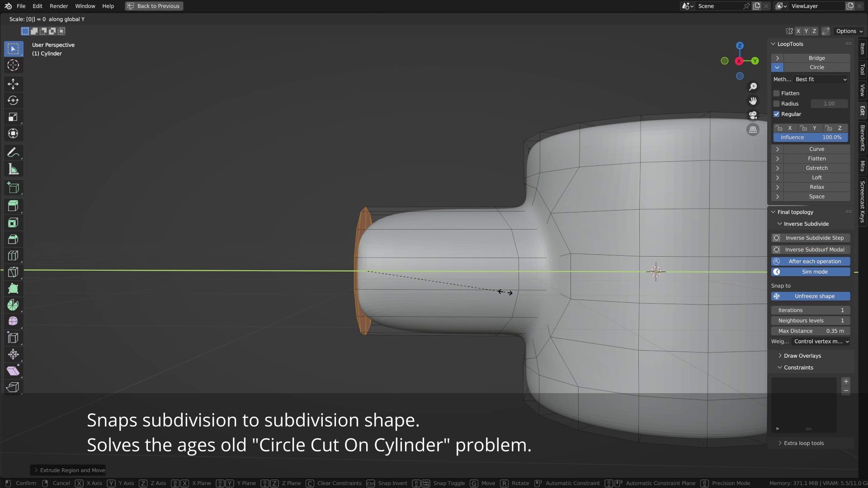The image size is (868, 488).
Task: Switch to the View sidebar tab
Action: 863,90
